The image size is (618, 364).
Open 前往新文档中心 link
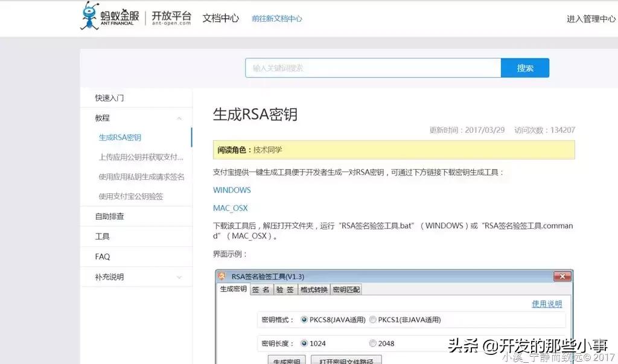[277, 18]
